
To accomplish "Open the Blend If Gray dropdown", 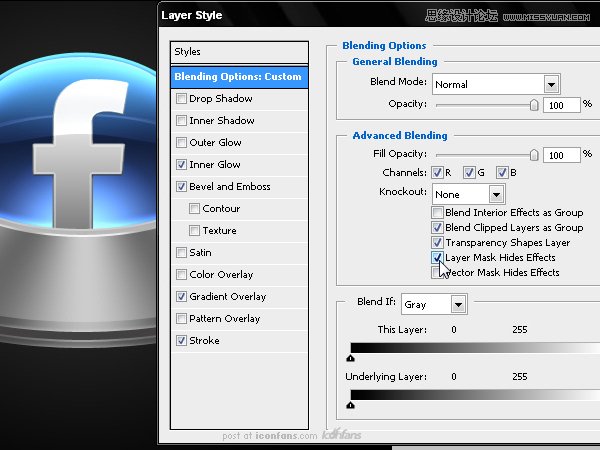I will click(434, 305).
